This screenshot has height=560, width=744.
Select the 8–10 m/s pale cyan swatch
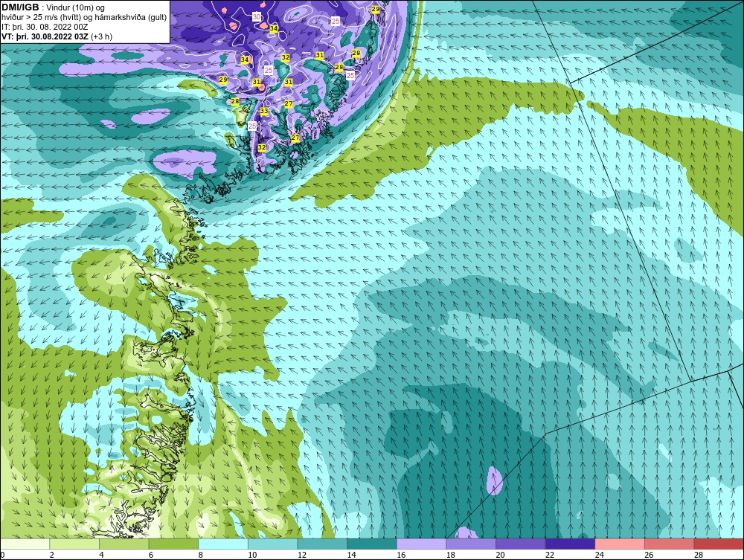pyautogui.click(x=223, y=544)
